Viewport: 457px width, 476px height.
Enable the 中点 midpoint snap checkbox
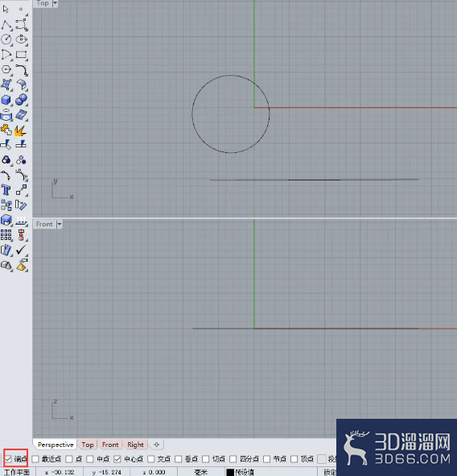click(90, 459)
